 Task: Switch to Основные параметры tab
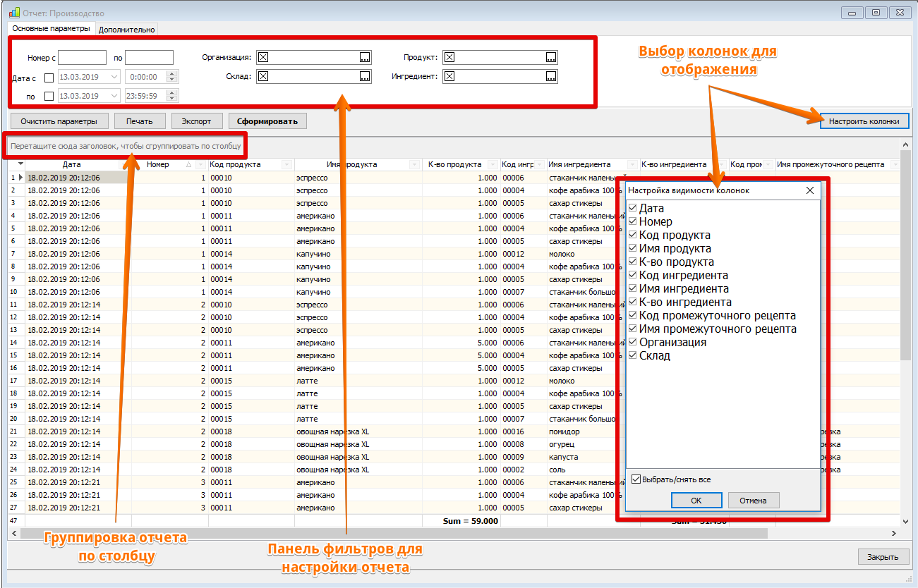[x=52, y=29]
